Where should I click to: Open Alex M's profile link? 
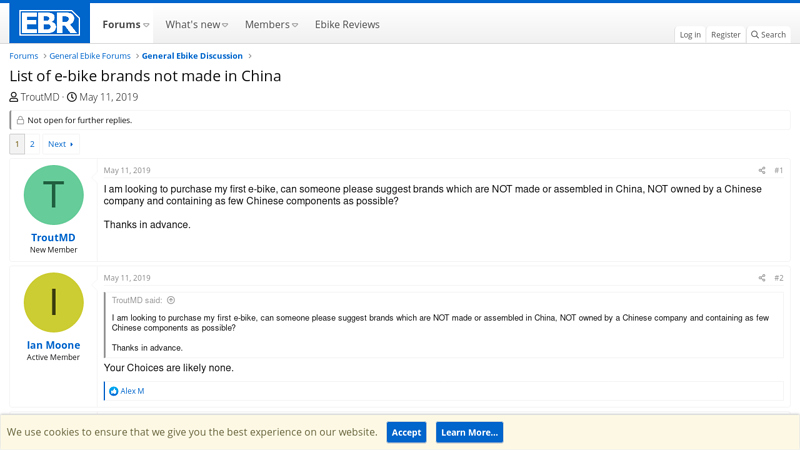(132, 391)
